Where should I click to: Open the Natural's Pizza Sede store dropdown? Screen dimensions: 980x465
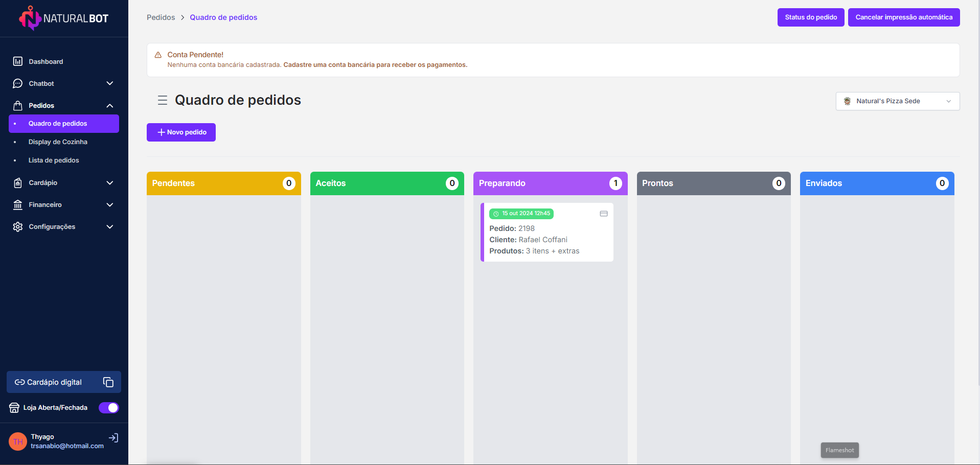pyautogui.click(x=897, y=101)
